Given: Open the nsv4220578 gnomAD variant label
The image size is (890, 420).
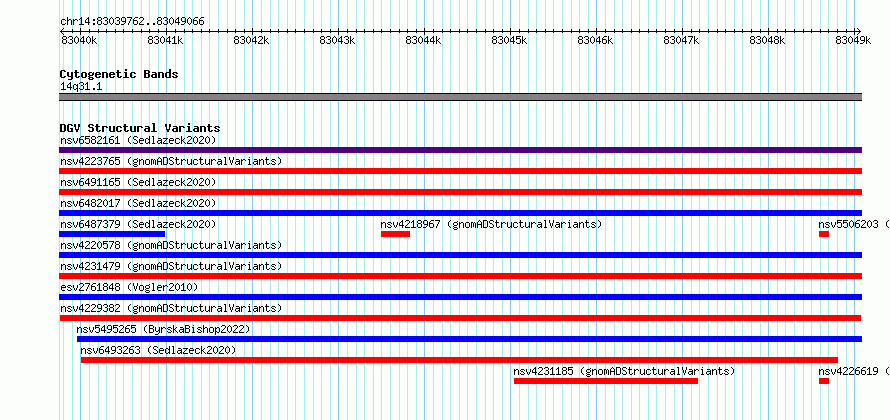Looking at the screenshot, I should point(171,245).
